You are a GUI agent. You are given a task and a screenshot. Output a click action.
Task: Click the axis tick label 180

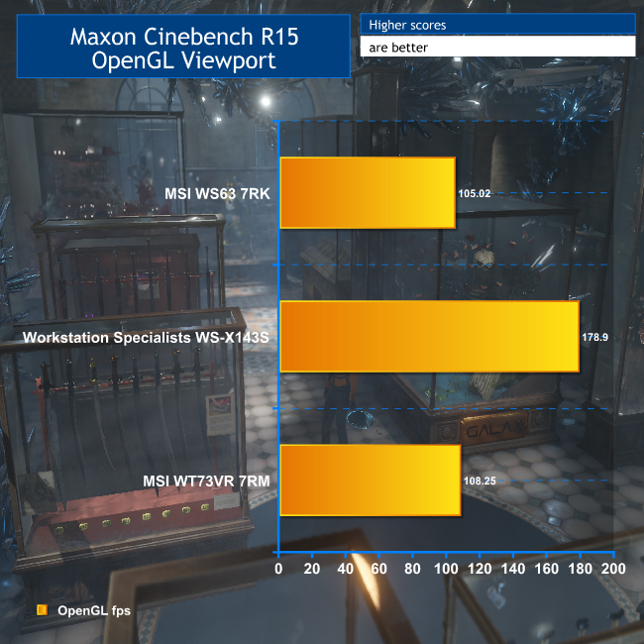point(580,569)
